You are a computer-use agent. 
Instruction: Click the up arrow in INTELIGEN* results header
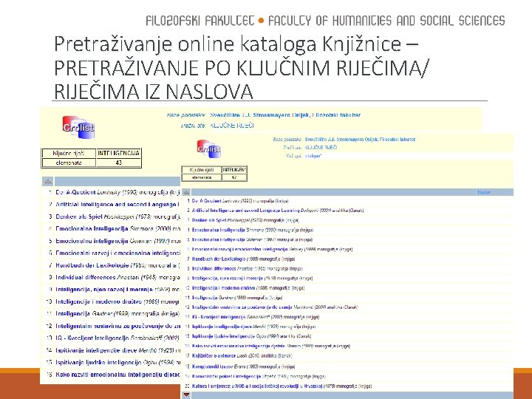186,192
